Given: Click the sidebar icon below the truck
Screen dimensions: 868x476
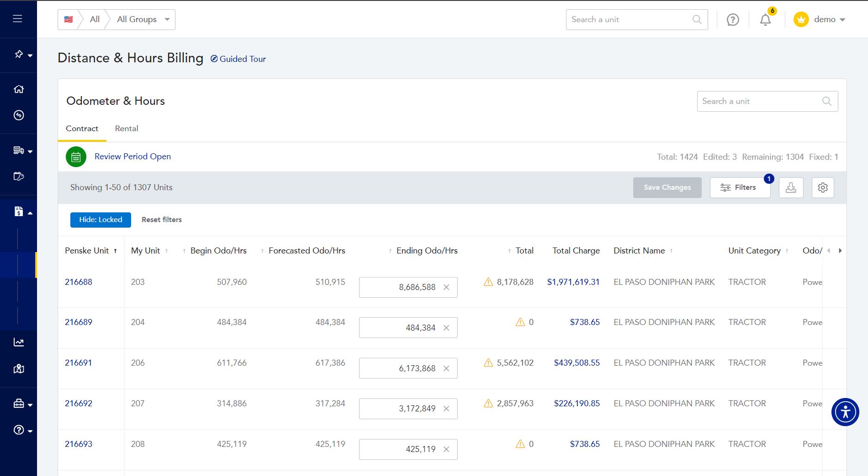Looking at the screenshot, I should 19,176.
